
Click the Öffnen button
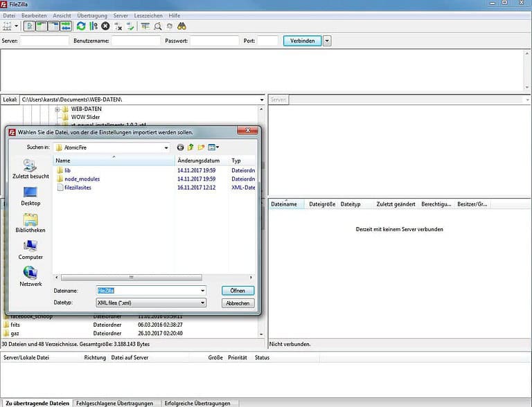(x=238, y=291)
